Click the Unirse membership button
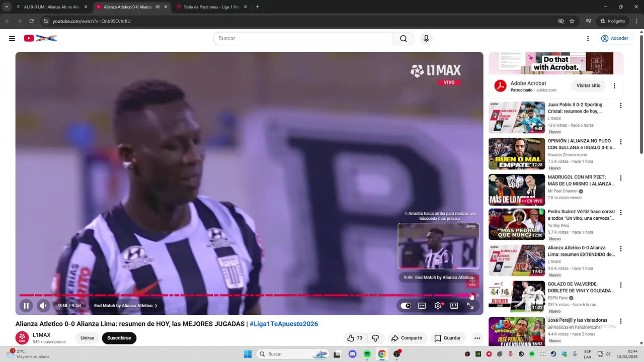Viewport: 644px width, 362px height. [87, 338]
